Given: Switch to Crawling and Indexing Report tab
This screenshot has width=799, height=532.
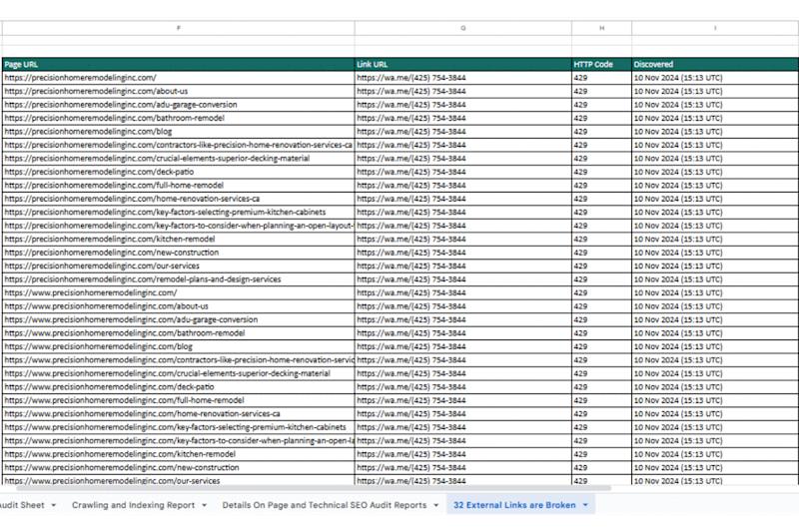Looking at the screenshot, I should point(133,505).
